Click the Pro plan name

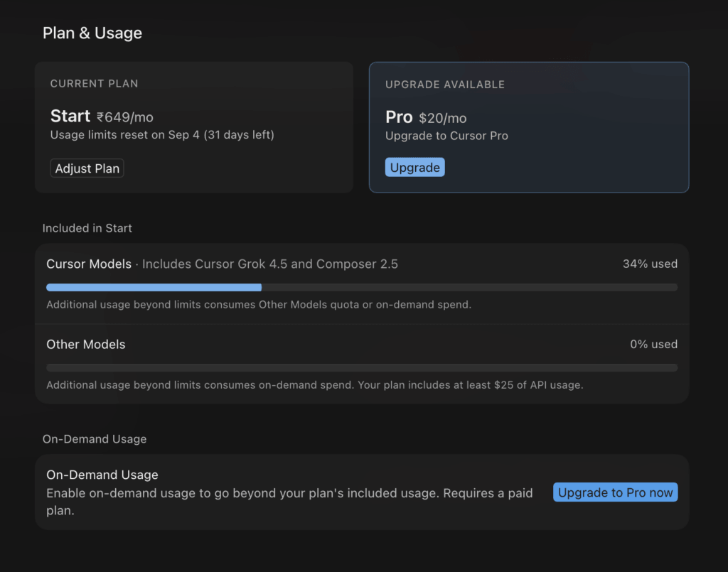tap(399, 117)
